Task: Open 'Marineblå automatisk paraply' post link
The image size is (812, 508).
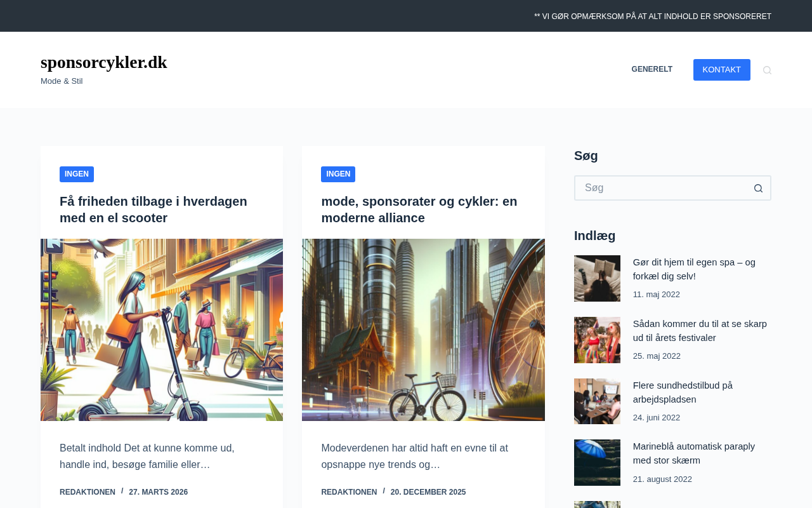Action: click(694, 453)
